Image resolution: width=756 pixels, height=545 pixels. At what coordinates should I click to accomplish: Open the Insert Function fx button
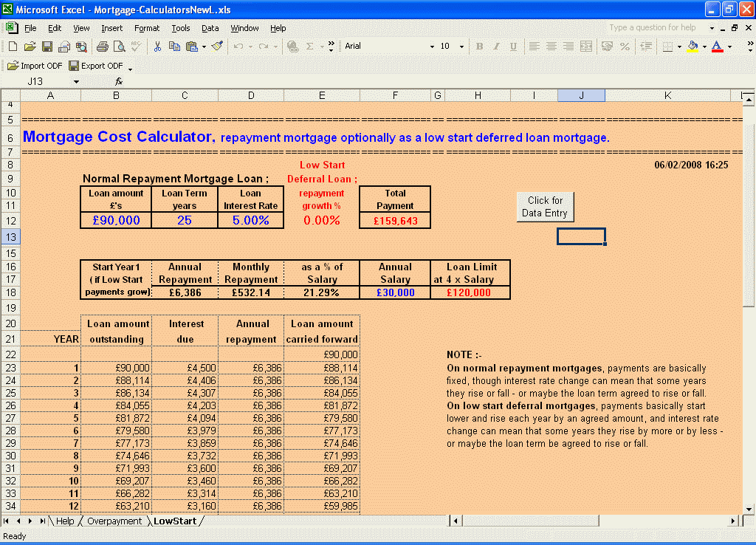pyautogui.click(x=119, y=81)
